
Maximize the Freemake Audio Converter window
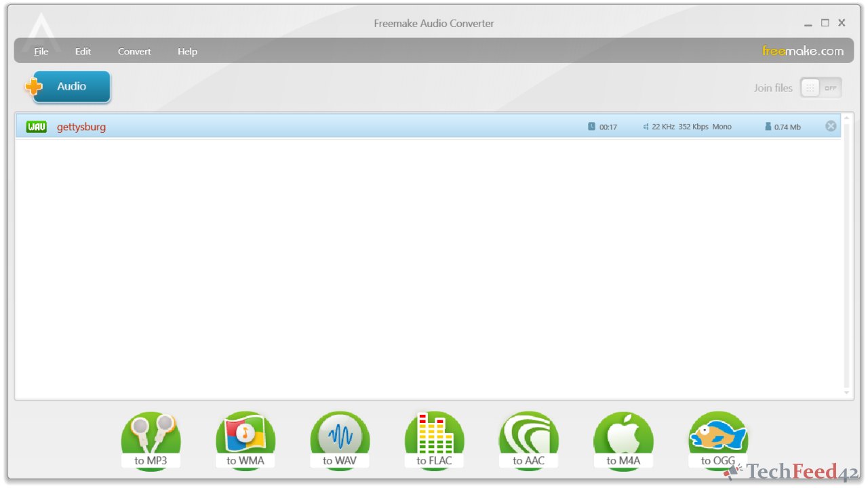point(825,23)
